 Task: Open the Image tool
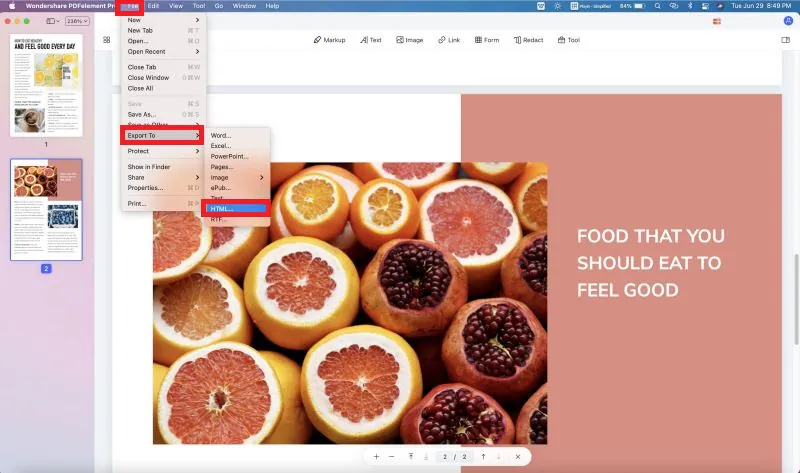click(x=410, y=40)
